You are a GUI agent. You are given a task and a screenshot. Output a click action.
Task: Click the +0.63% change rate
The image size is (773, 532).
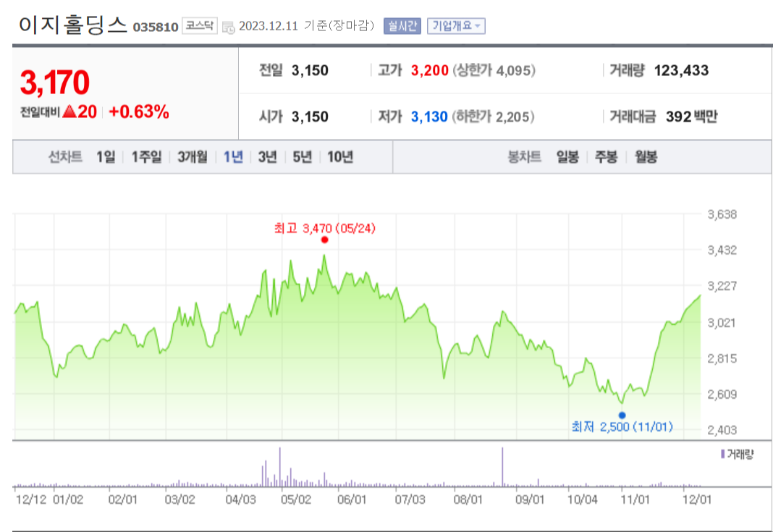(x=138, y=112)
